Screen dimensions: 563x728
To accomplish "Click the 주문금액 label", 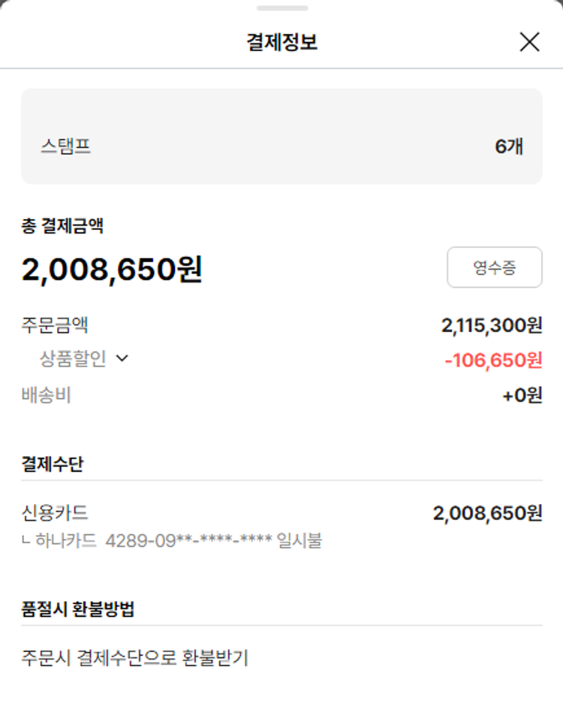I will coord(55,325).
